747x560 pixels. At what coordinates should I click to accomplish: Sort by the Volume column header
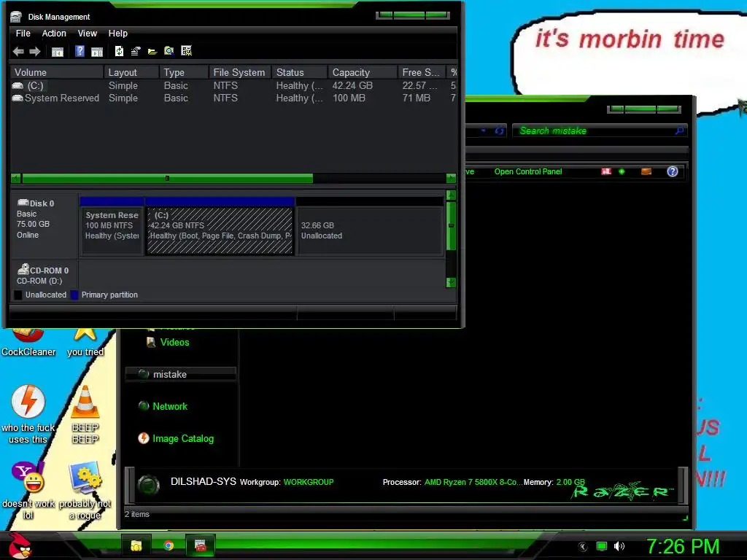[57, 72]
